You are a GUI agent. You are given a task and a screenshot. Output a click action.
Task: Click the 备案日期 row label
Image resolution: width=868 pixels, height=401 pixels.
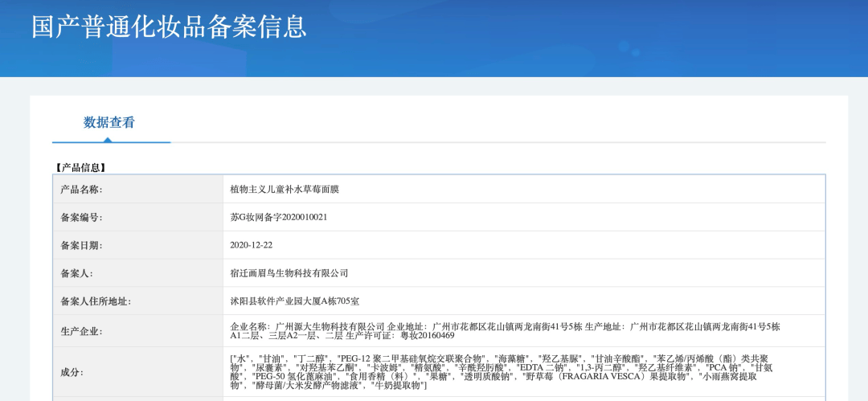coord(81,246)
